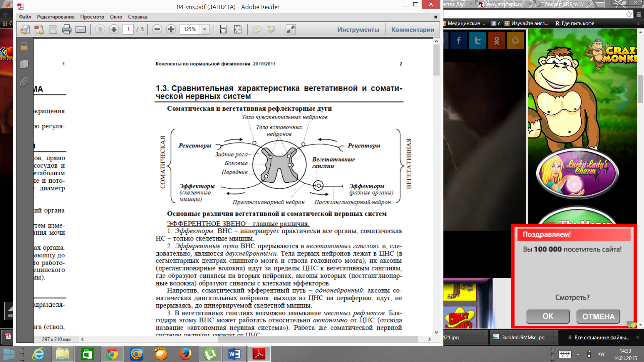Open the touch keyboard tray icon

pyautogui.click(x=565, y=354)
